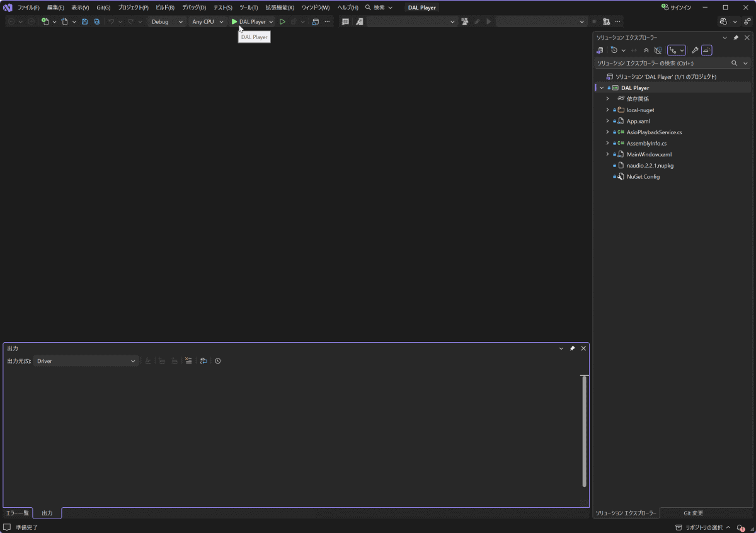Image resolution: width=756 pixels, height=533 pixels.
Task: Open Properties wrench icon in Solution Explorer
Action: 695,50
